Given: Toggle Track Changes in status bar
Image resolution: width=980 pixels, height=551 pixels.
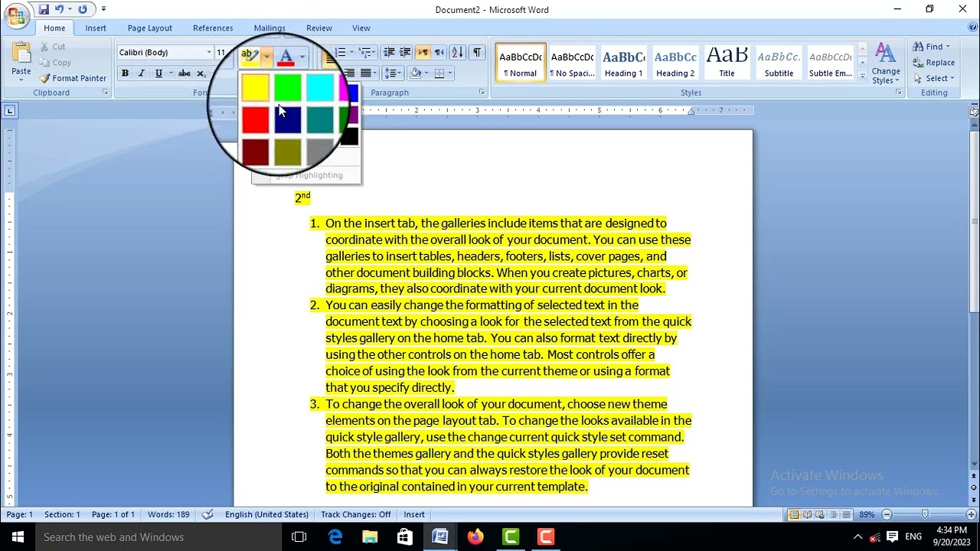Looking at the screenshot, I should tap(356, 514).
